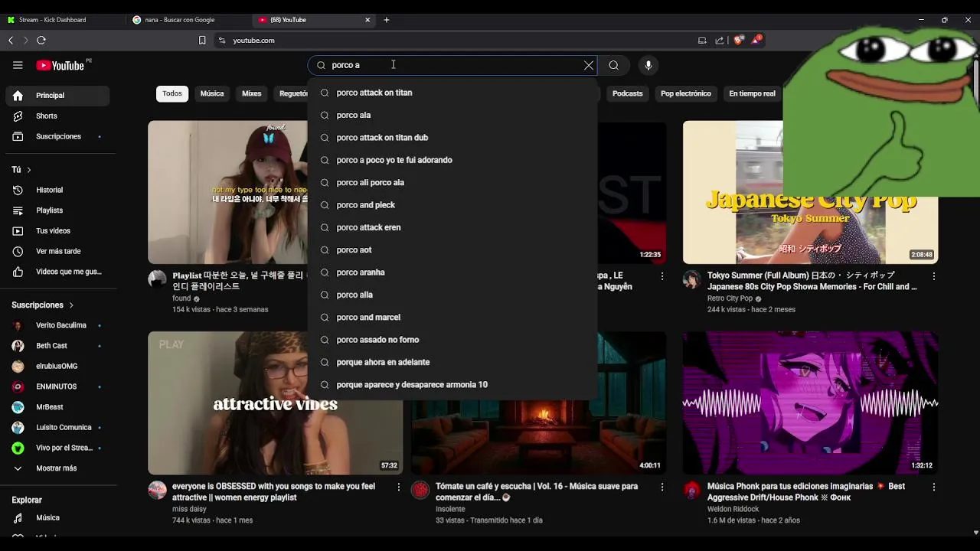980x551 pixels.
Task: Select the Podcasts filter chip
Action: 628,93
